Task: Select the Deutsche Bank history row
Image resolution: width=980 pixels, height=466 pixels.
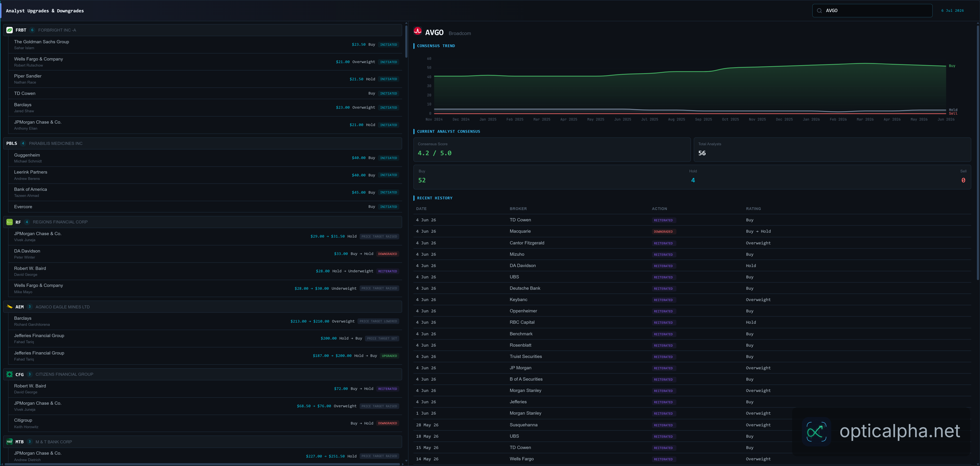Action: click(x=692, y=288)
